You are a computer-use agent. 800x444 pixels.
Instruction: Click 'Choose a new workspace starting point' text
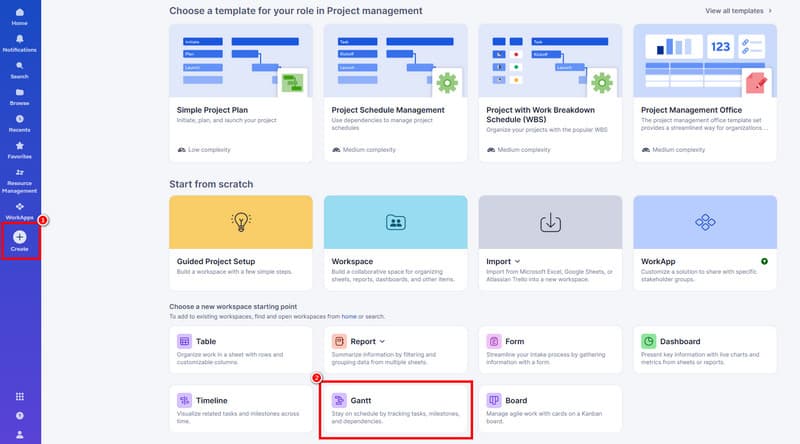point(233,307)
